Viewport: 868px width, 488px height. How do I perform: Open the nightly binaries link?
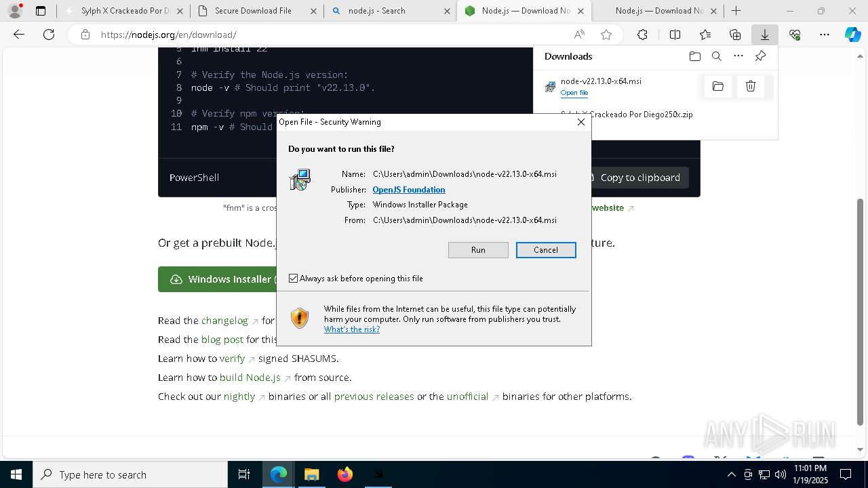pos(239,396)
